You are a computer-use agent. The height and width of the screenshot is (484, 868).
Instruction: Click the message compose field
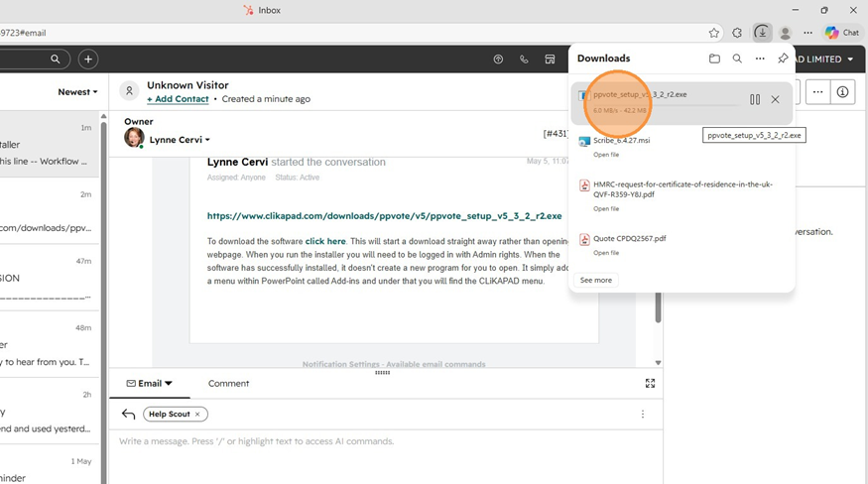click(x=386, y=441)
